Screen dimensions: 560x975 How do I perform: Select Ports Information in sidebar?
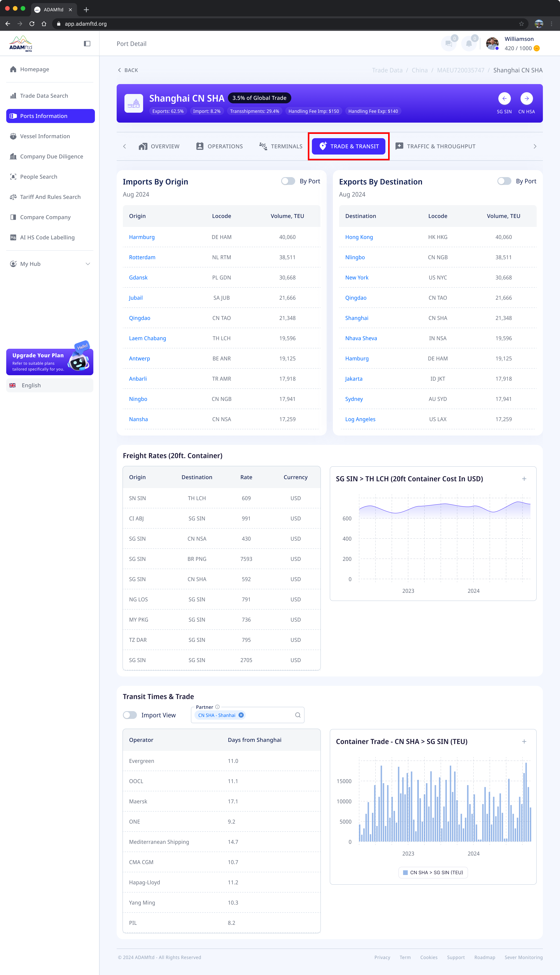(50, 116)
